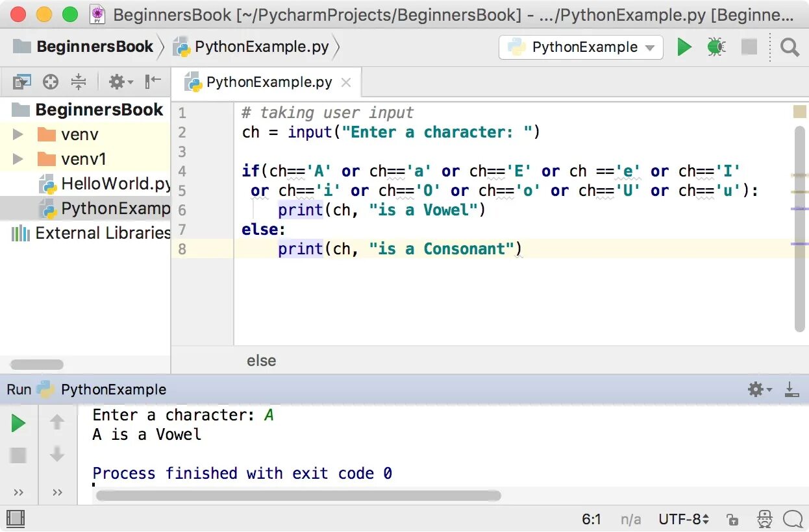Select the venv folder row
The width and height of the screenshot is (809, 532).
pyautogui.click(x=85, y=135)
